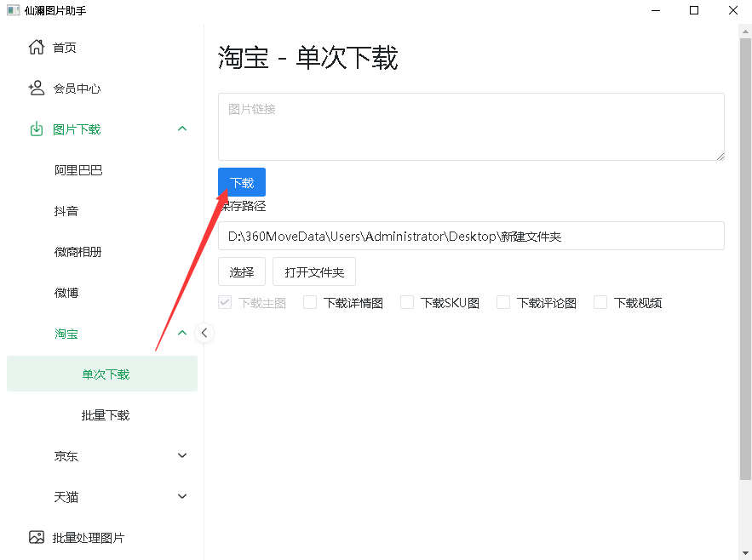The width and height of the screenshot is (752, 560).
Task: Minimize the 仙澜图片助手 window
Action: click(656, 10)
